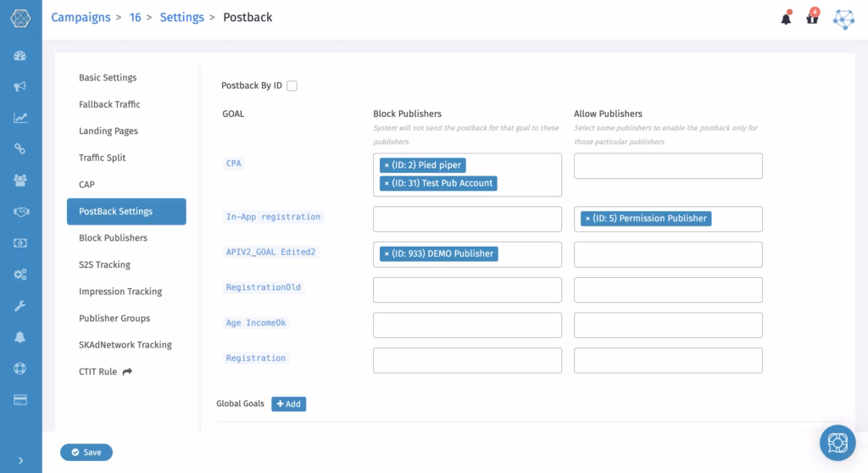
Task: Go to S2S Tracking section
Action: [104, 264]
